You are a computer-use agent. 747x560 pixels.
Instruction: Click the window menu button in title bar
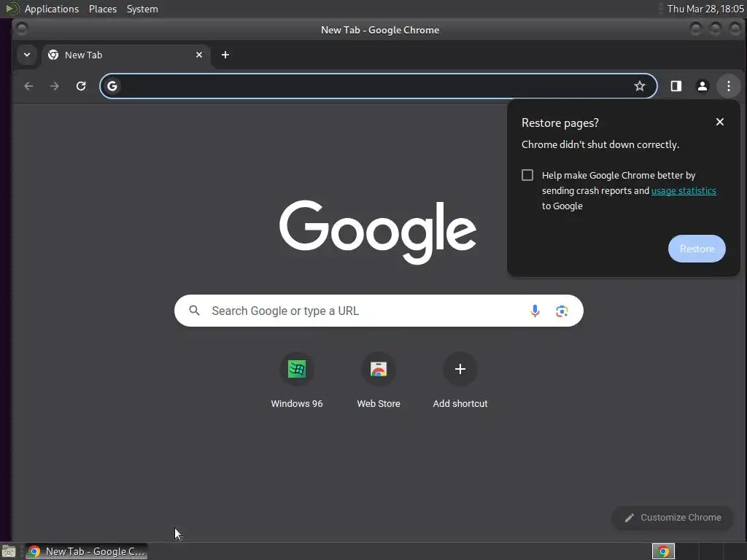(22, 29)
